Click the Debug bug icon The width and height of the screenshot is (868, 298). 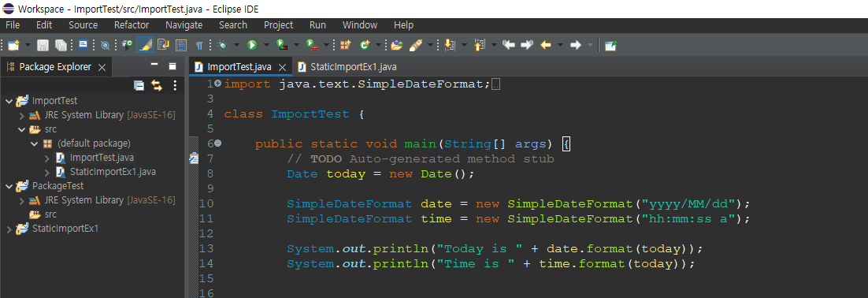pos(223,46)
